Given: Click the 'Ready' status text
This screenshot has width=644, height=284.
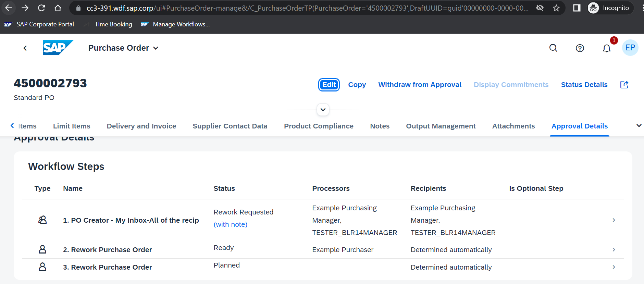Looking at the screenshot, I should [224, 248].
